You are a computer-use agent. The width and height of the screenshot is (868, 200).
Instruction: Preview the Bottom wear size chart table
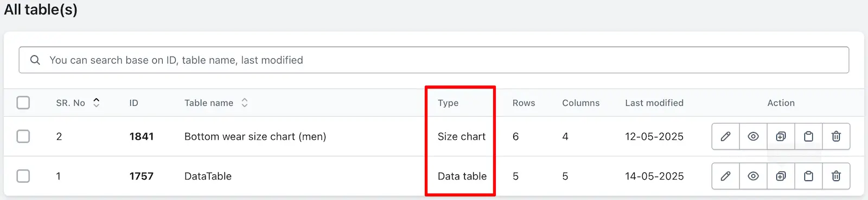754,136
